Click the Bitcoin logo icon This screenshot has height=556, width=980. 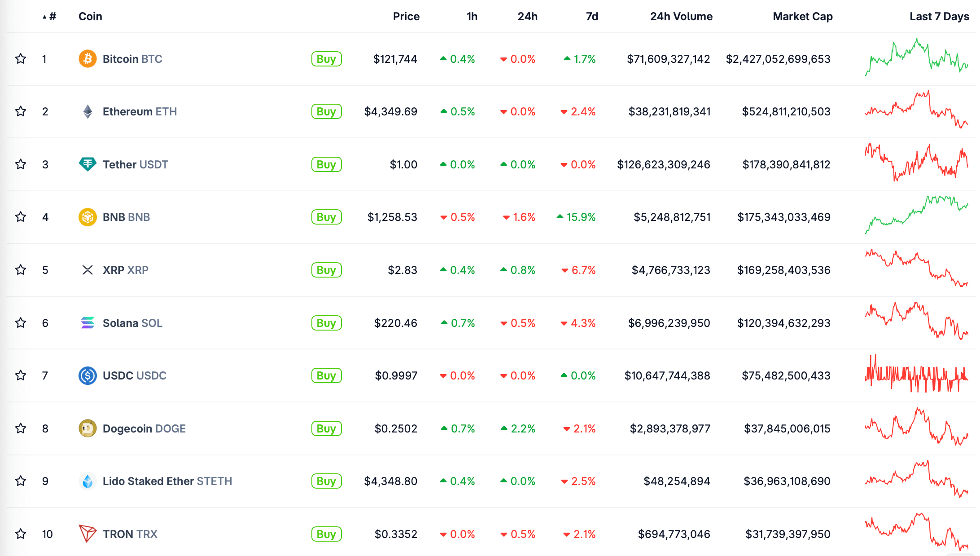(87, 59)
